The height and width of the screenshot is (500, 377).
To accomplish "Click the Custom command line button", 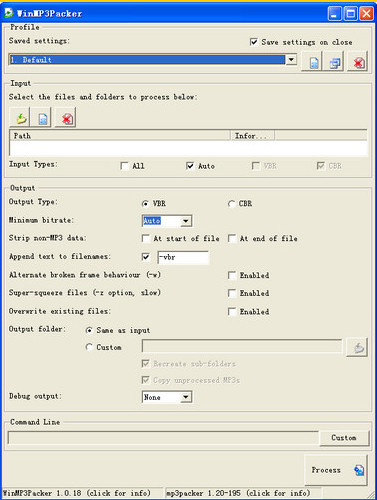I will click(344, 438).
